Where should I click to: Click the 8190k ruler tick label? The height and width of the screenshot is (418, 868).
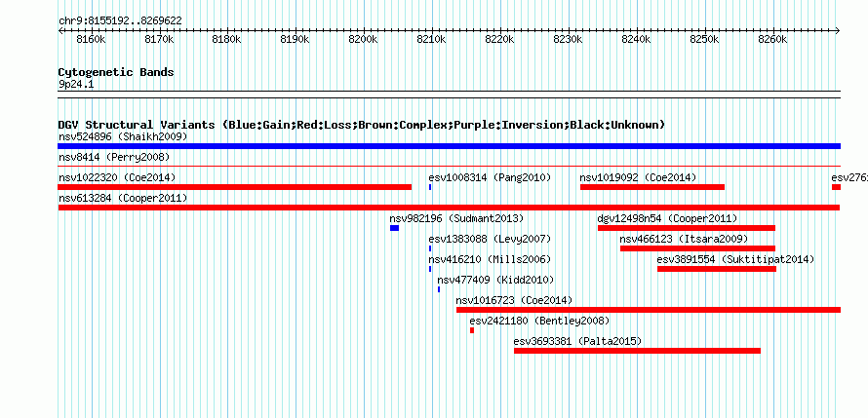coord(296,40)
